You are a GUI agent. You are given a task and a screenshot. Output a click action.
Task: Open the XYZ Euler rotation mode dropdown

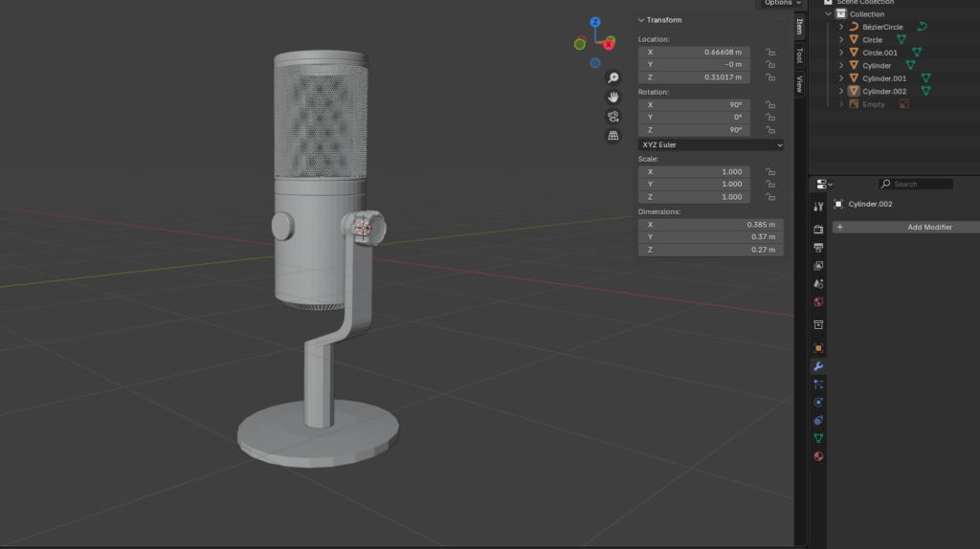[711, 144]
